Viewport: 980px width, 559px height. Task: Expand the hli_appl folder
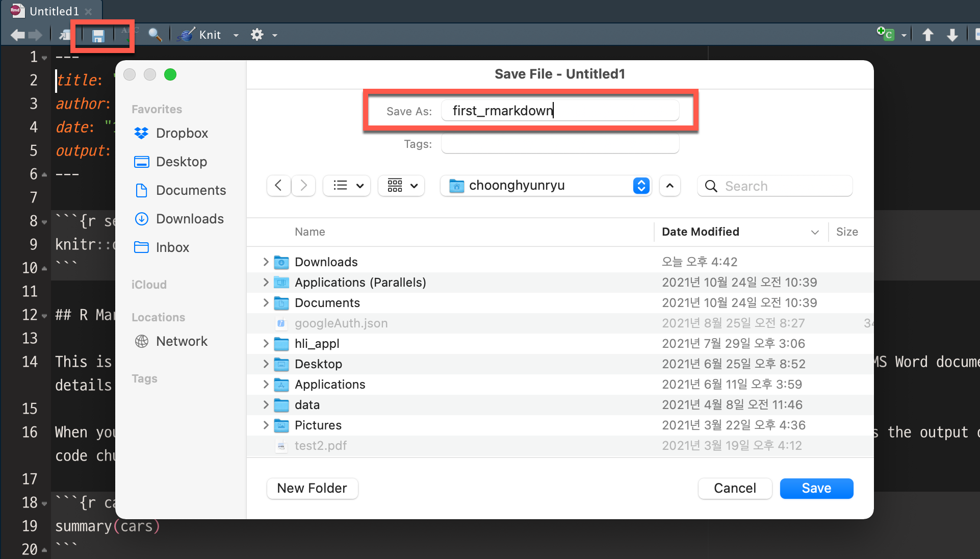click(x=266, y=343)
